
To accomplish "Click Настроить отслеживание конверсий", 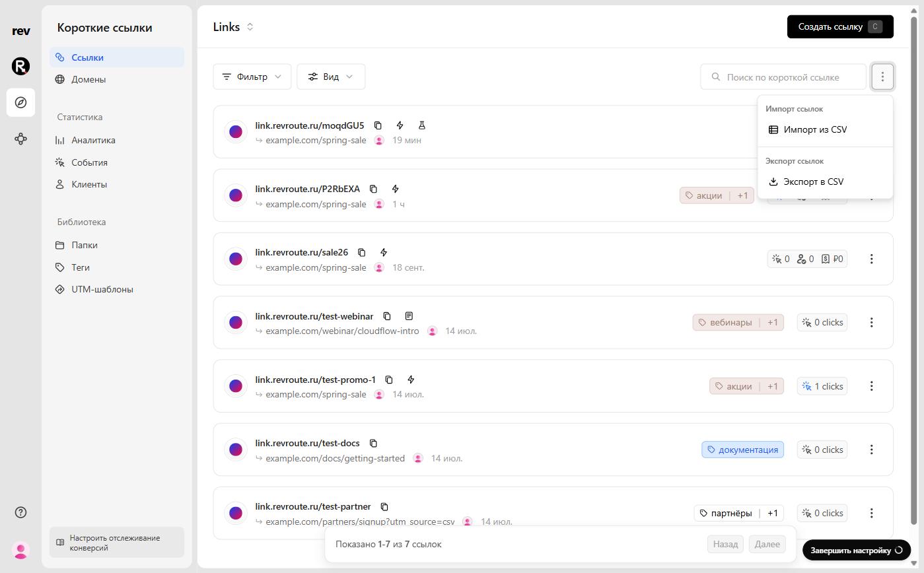I will [117, 543].
